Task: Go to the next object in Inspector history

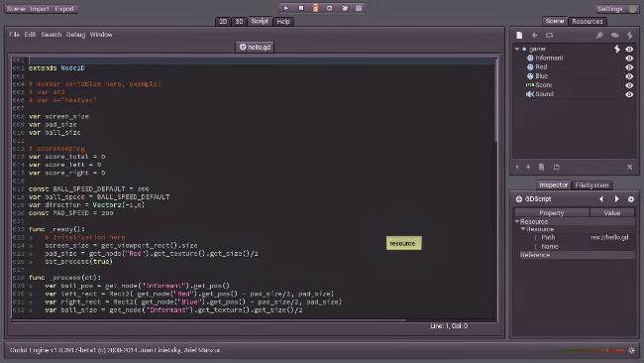Action: [x=616, y=199]
